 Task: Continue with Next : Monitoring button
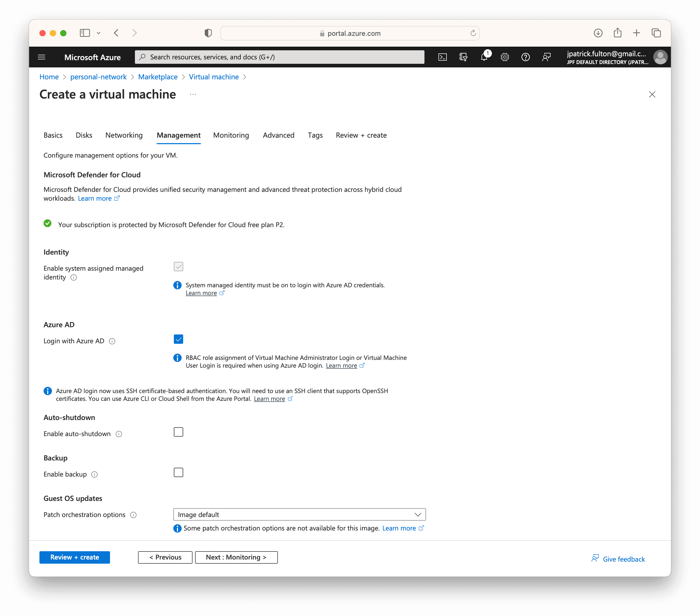236,557
